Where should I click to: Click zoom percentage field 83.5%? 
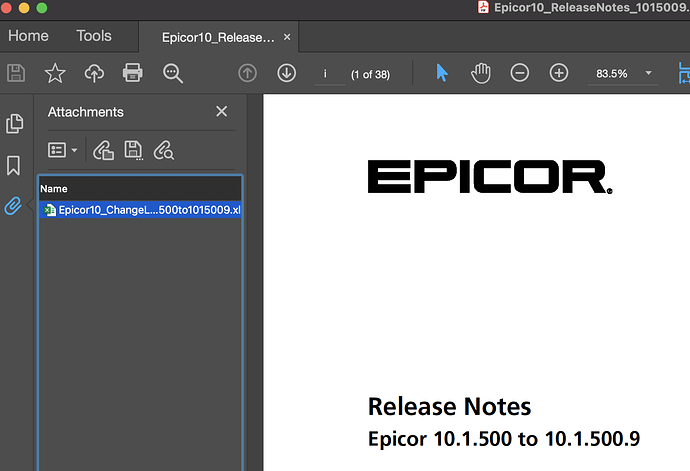[x=612, y=74]
